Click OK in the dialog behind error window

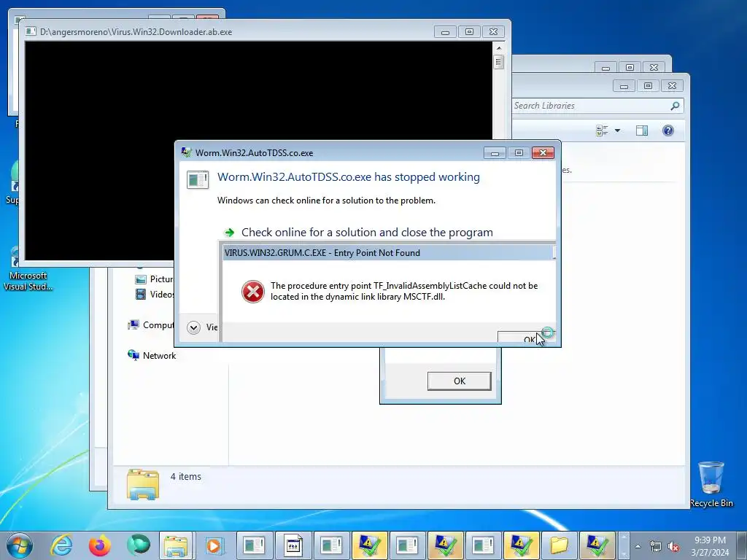[x=460, y=381]
